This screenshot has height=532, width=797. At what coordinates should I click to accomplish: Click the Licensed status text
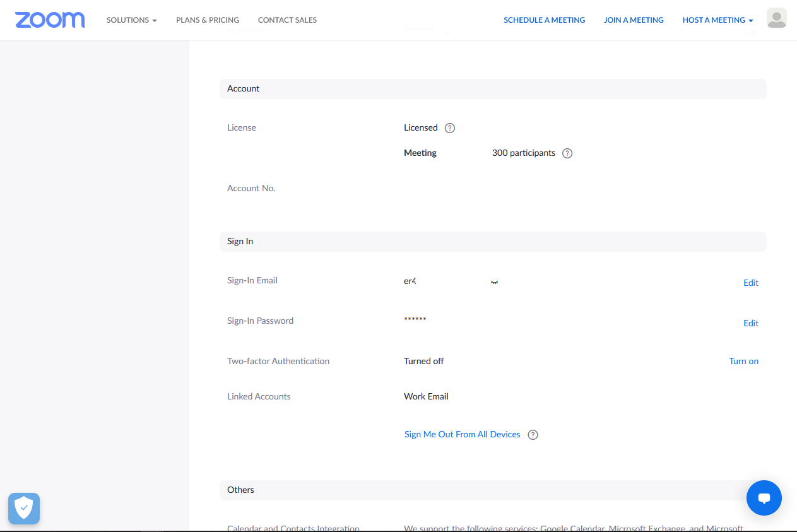click(x=421, y=127)
